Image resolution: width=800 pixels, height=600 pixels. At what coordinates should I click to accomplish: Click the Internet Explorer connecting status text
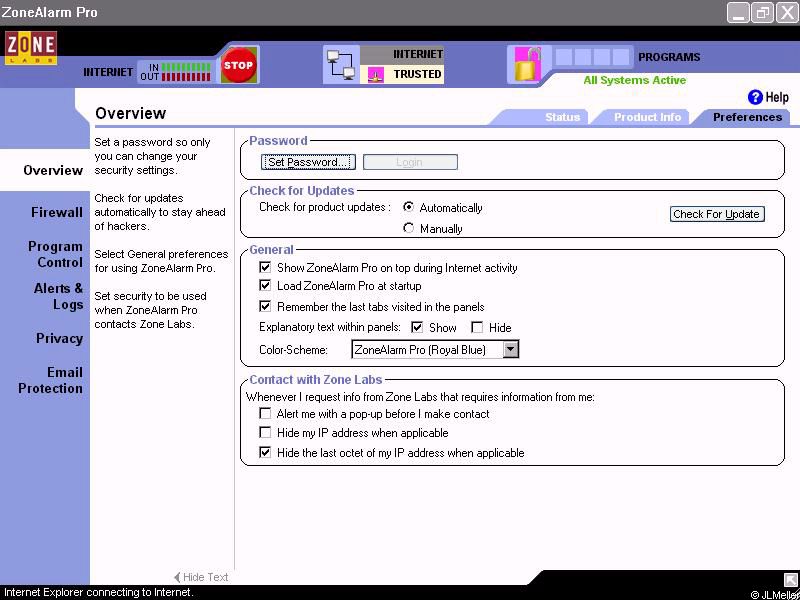pos(99,592)
